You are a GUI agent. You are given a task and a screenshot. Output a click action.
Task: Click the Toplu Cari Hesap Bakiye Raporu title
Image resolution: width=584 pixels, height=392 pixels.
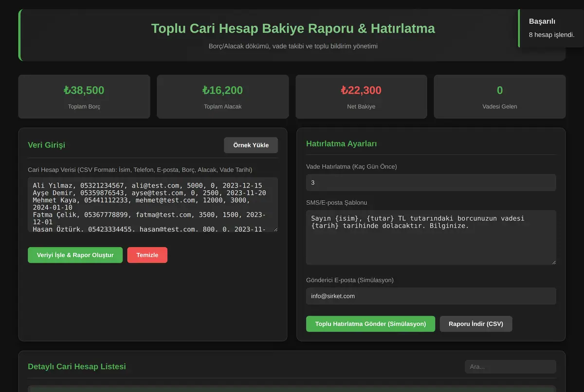click(293, 28)
